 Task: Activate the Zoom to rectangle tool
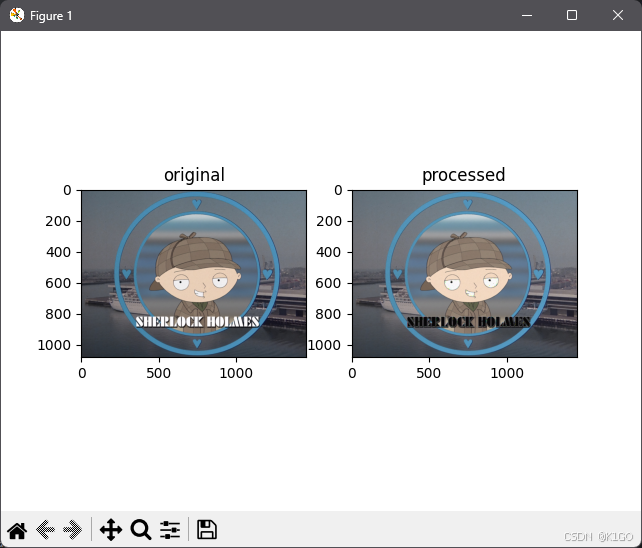coord(141,530)
